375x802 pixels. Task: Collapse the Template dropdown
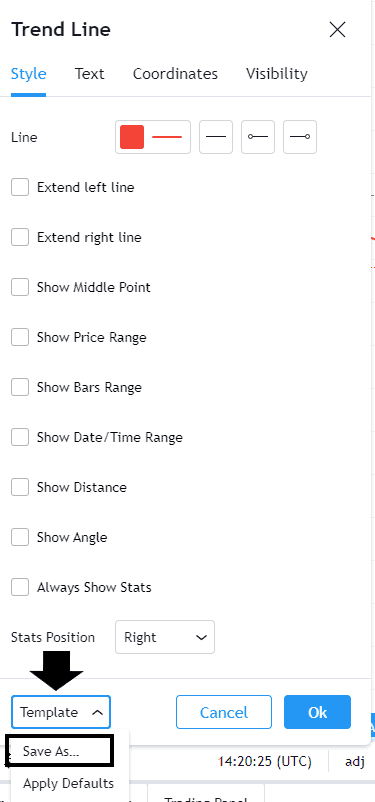pyautogui.click(x=61, y=712)
